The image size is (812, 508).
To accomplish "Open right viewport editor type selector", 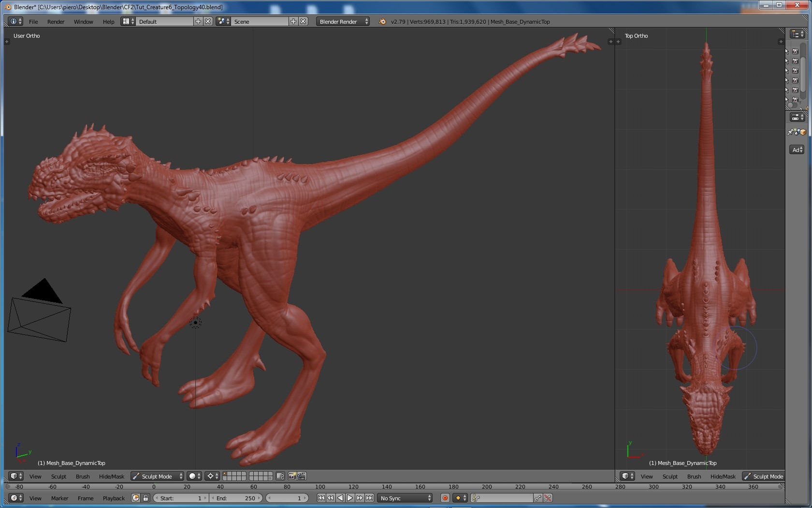I will tap(627, 476).
